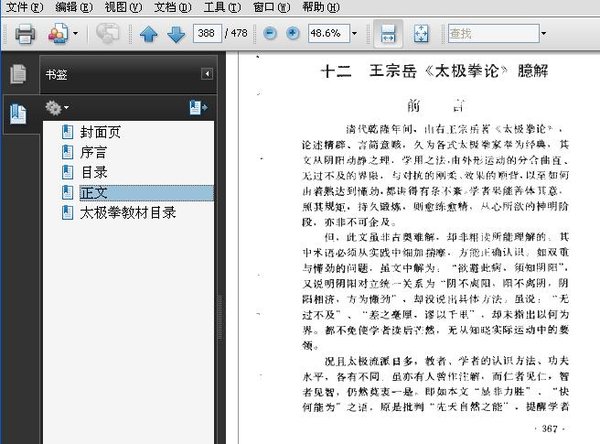Click the total page count / 478 text
The width and height of the screenshot is (600, 444).
click(236, 33)
